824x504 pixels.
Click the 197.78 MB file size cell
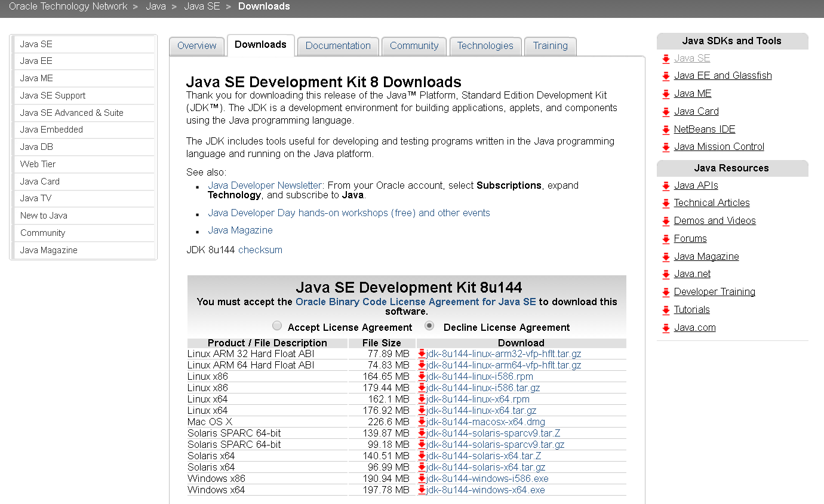tap(382, 490)
